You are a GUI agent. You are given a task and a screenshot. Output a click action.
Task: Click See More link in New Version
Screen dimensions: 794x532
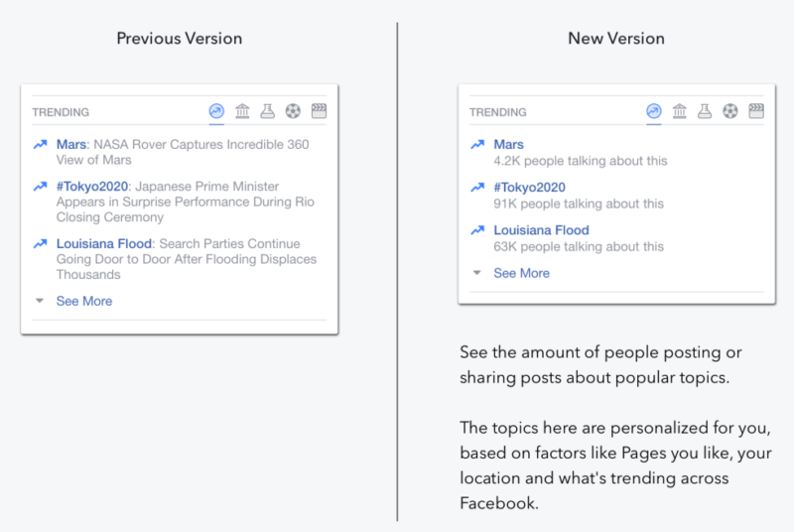click(x=521, y=273)
